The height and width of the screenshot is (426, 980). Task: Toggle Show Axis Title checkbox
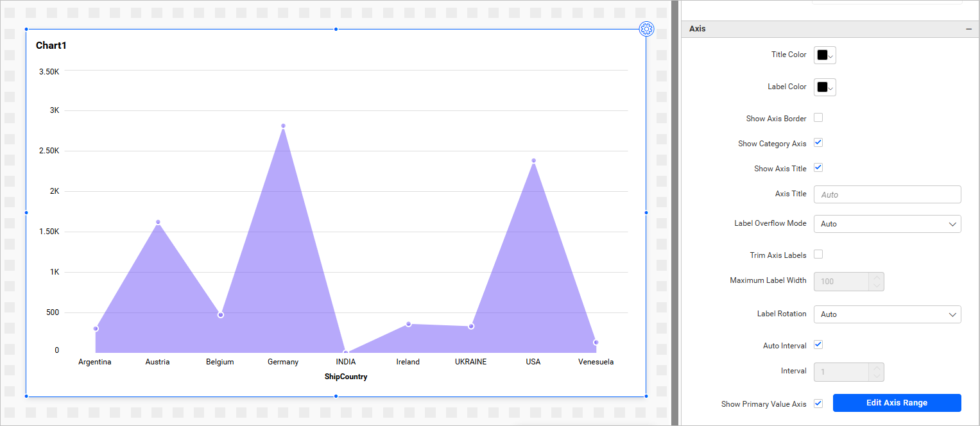tap(818, 168)
